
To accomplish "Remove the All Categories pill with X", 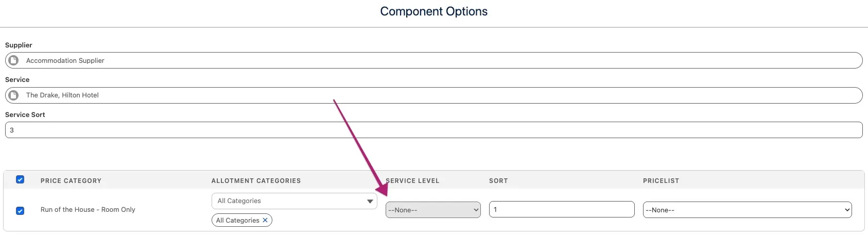I will [265, 220].
